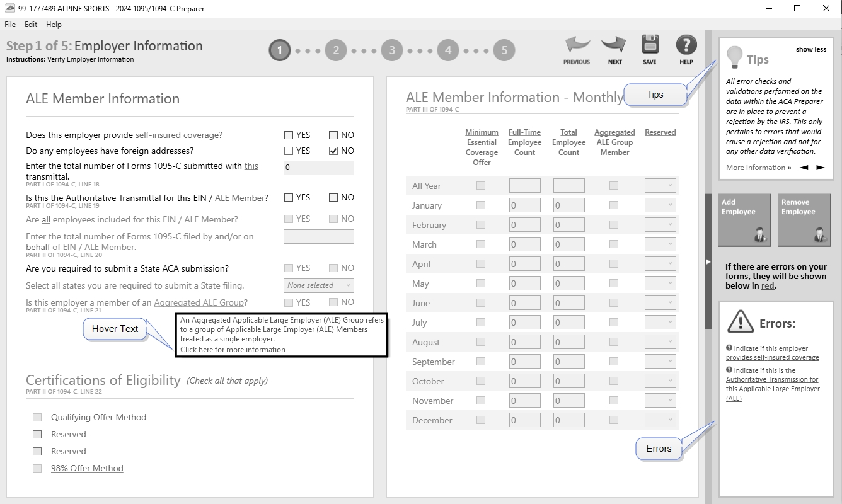Open the January Reserved dropdown
842x504 pixels.
660,205
